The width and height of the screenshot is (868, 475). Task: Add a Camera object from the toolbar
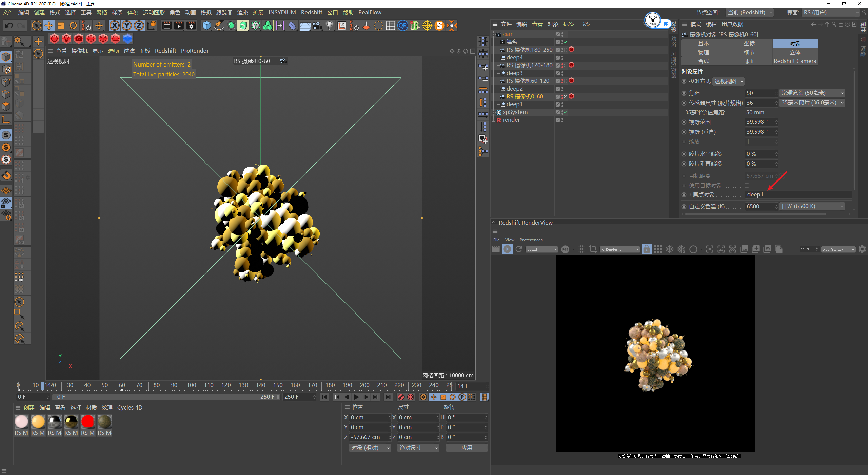point(317,25)
